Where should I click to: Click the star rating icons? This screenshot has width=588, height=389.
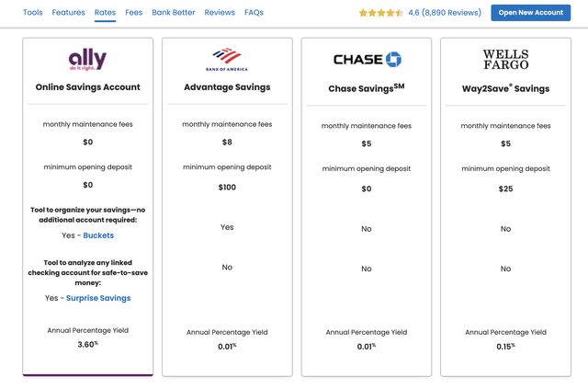click(x=380, y=13)
